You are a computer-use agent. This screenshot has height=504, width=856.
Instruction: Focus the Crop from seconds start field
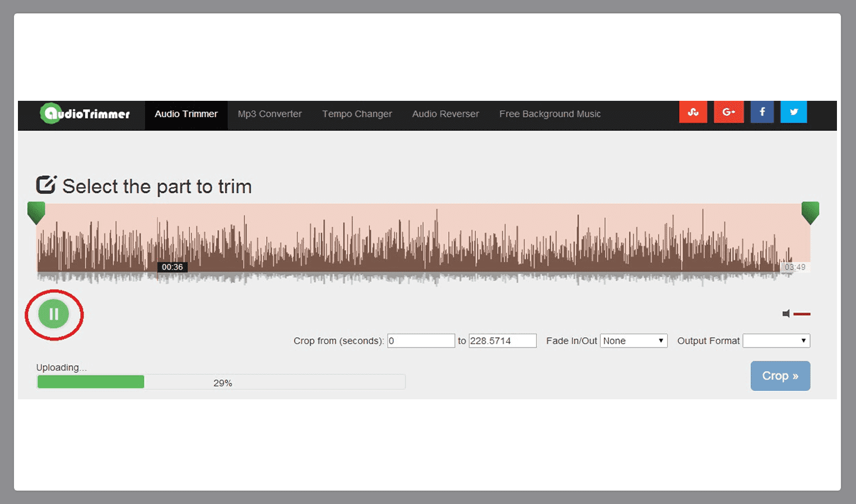[421, 340]
